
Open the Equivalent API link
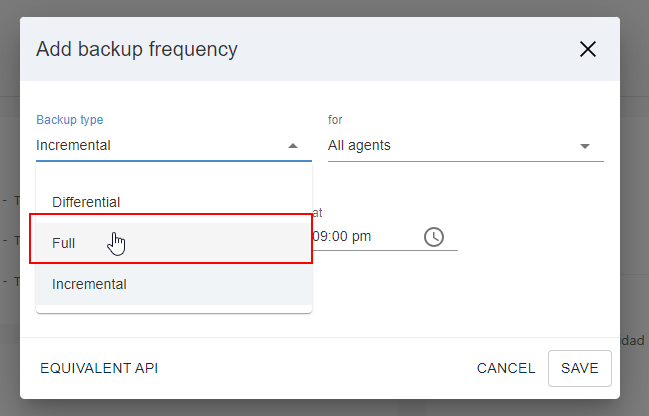pyautogui.click(x=99, y=368)
